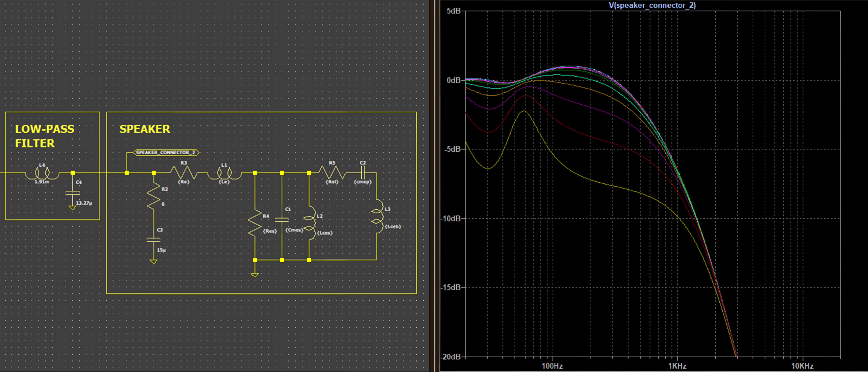Click the -15dB vertical axis label

450,287
